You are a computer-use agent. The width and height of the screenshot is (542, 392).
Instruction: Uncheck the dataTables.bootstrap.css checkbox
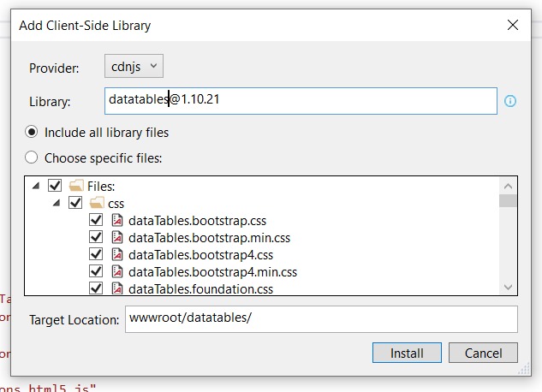click(x=96, y=220)
